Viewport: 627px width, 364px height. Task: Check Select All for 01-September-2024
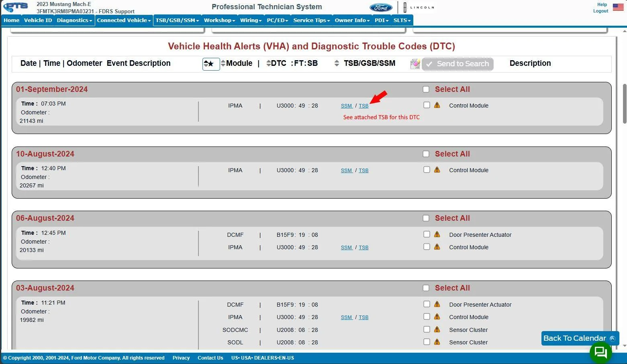(x=426, y=89)
